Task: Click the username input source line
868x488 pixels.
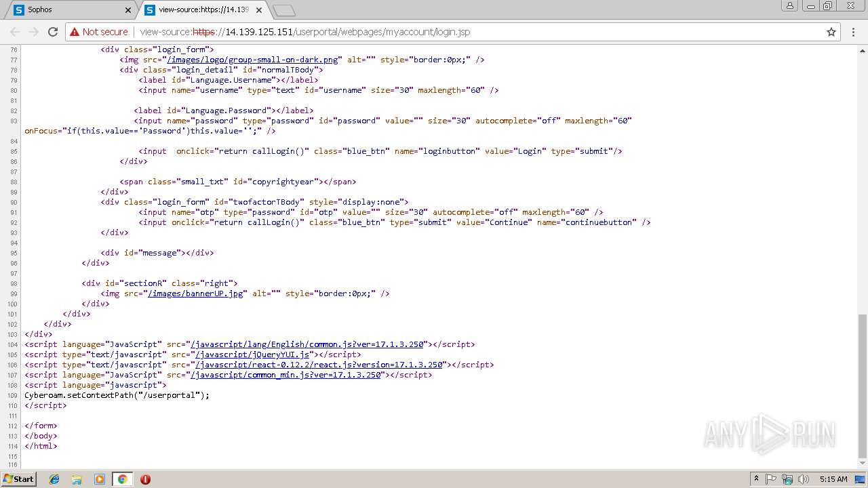Action: click(x=319, y=90)
